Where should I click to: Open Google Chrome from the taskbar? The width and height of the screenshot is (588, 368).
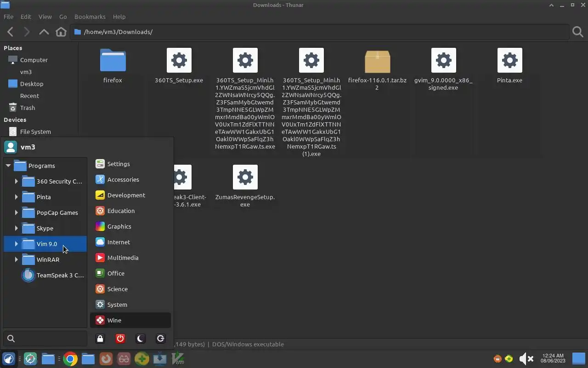[x=70, y=359]
